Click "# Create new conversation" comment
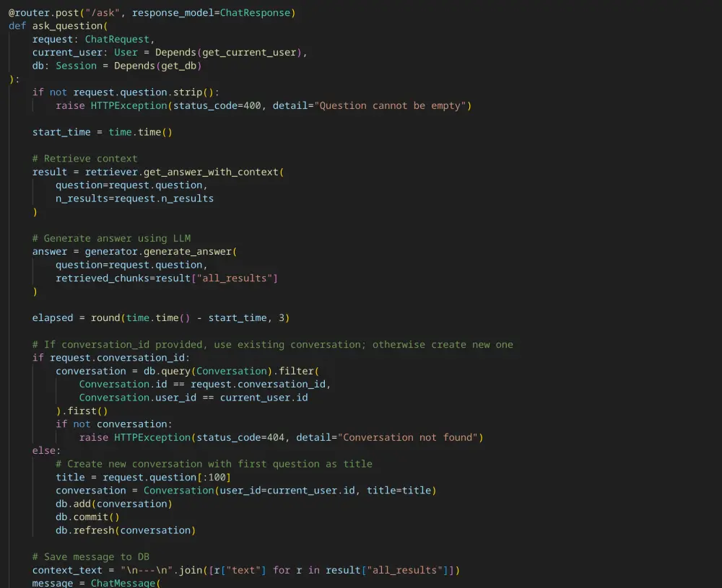The image size is (722, 588). (214, 464)
